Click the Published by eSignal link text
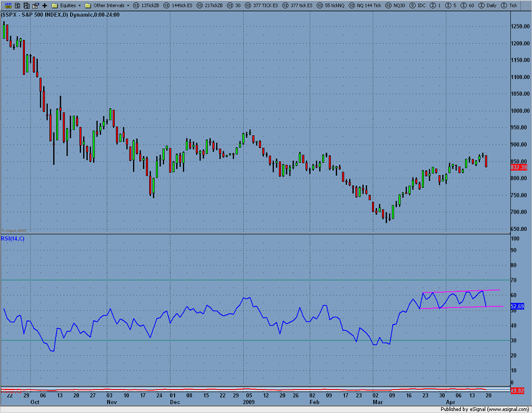The image size is (532, 413). point(485,409)
